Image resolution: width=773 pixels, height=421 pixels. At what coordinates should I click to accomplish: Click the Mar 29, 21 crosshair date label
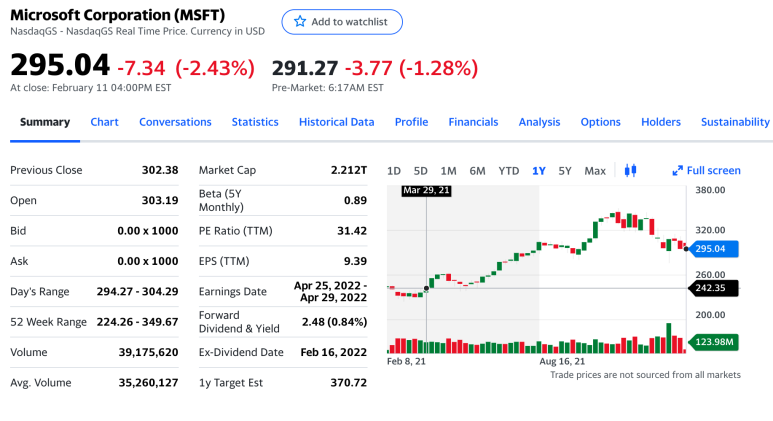[x=426, y=191]
